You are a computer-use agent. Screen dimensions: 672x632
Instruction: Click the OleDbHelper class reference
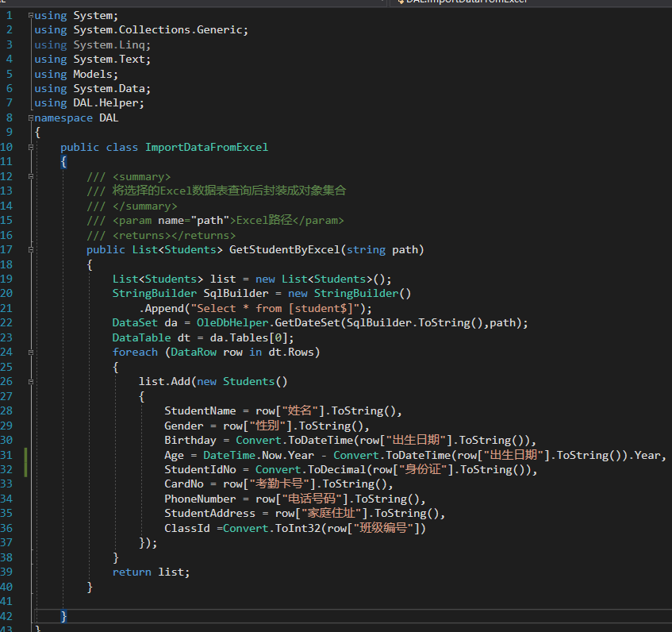tap(232, 322)
